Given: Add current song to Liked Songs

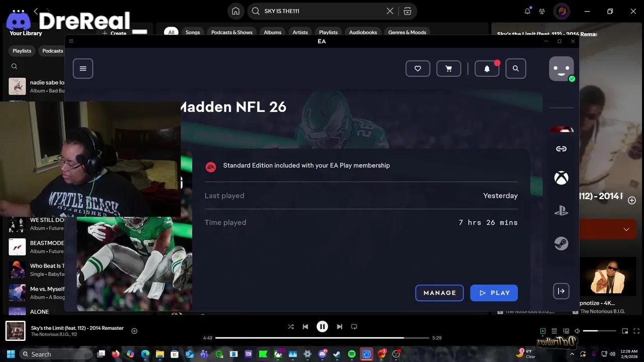Looking at the screenshot, I should click(134, 331).
